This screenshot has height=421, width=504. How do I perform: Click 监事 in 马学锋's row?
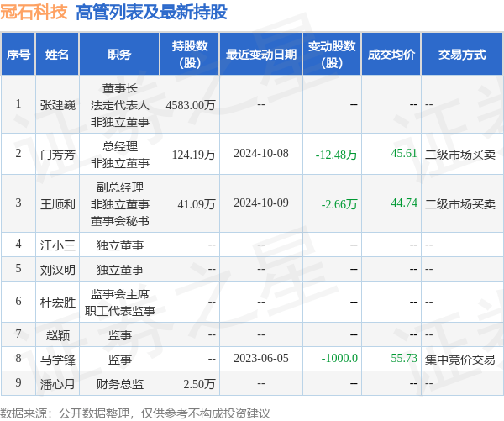point(119,360)
